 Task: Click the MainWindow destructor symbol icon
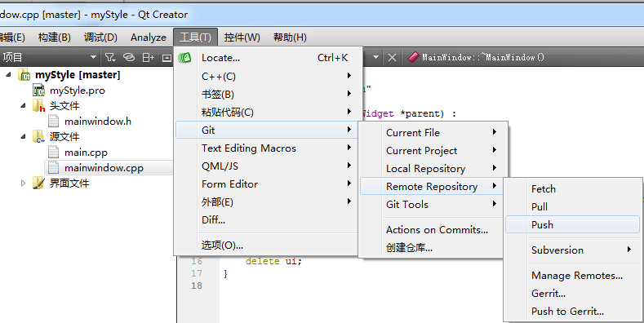[413, 57]
